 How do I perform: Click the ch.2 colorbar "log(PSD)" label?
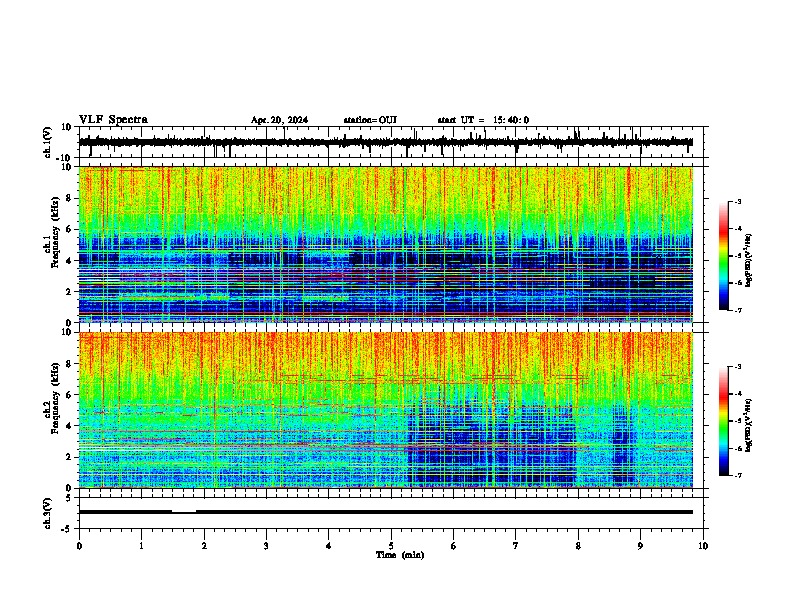click(x=748, y=425)
